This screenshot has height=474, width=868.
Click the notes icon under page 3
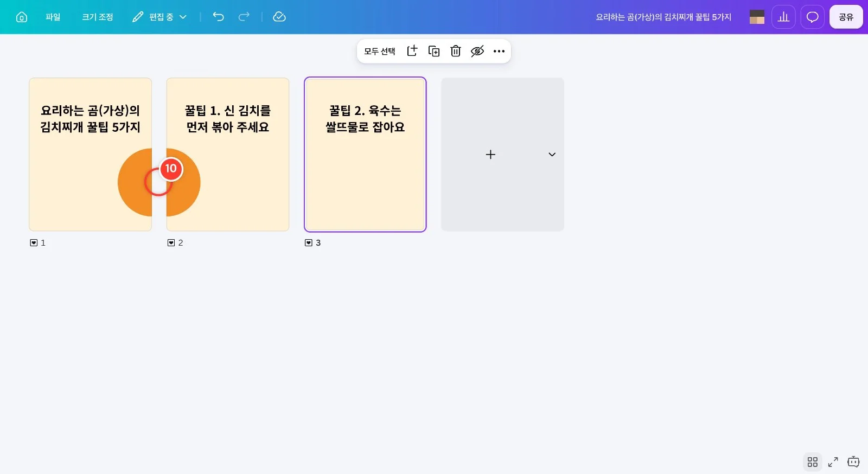tap(308, 243)
